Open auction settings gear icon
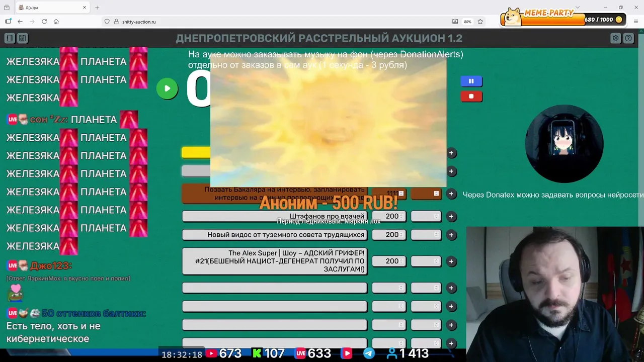 coord(615,38)
